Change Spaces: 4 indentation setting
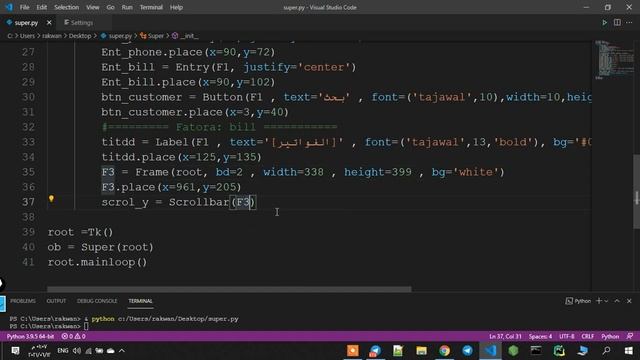 point(540,336)
